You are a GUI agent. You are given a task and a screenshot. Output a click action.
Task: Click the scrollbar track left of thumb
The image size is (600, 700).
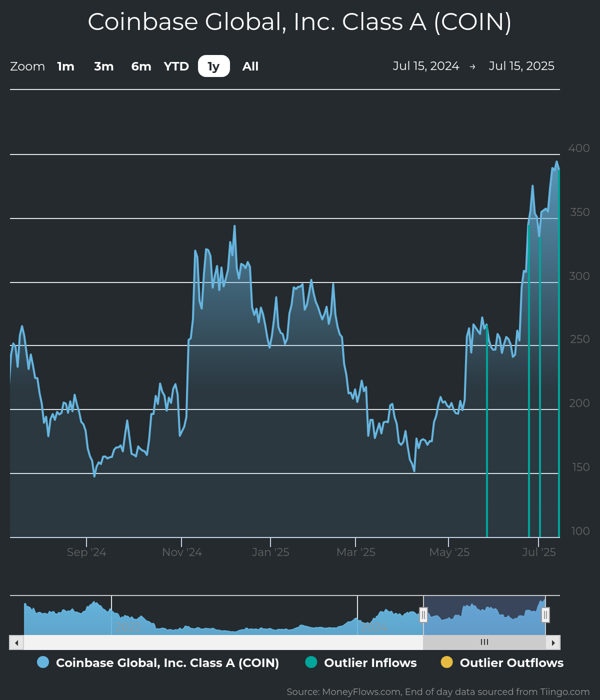point(223,642)
